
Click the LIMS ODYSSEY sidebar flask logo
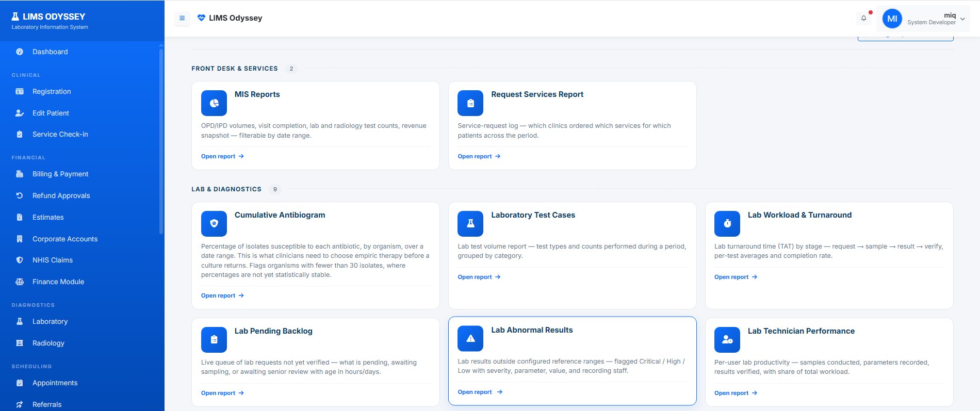(15, 17)
